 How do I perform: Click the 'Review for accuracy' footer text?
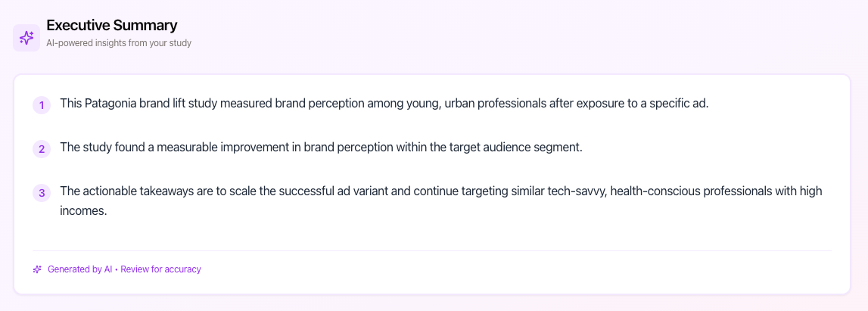pyautogui.click(x=160, y=269)
